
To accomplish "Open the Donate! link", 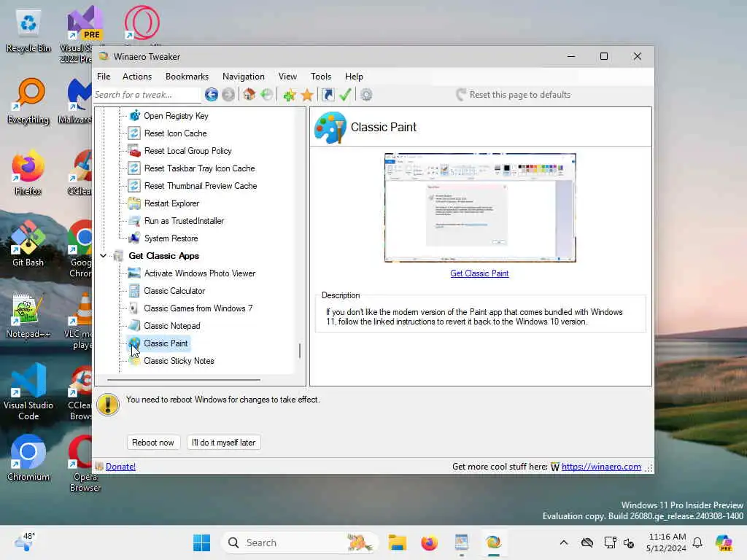I will (x=120, y=467).
